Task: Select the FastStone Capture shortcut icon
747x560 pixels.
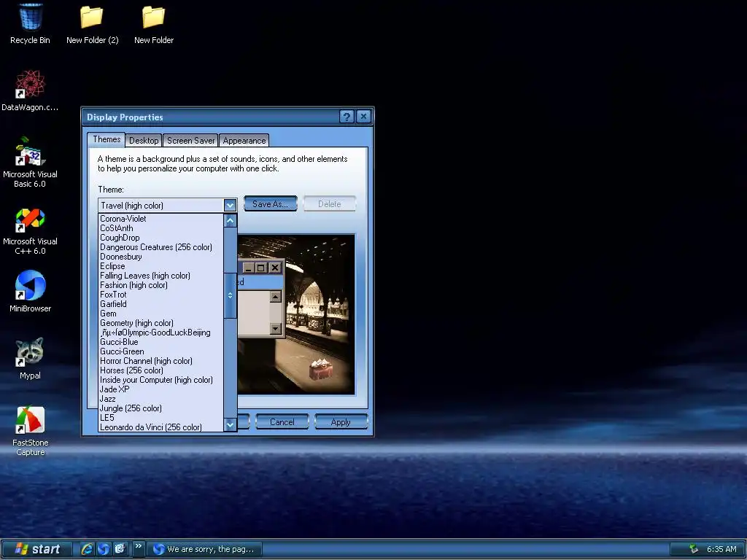Action: coord(30,430)
